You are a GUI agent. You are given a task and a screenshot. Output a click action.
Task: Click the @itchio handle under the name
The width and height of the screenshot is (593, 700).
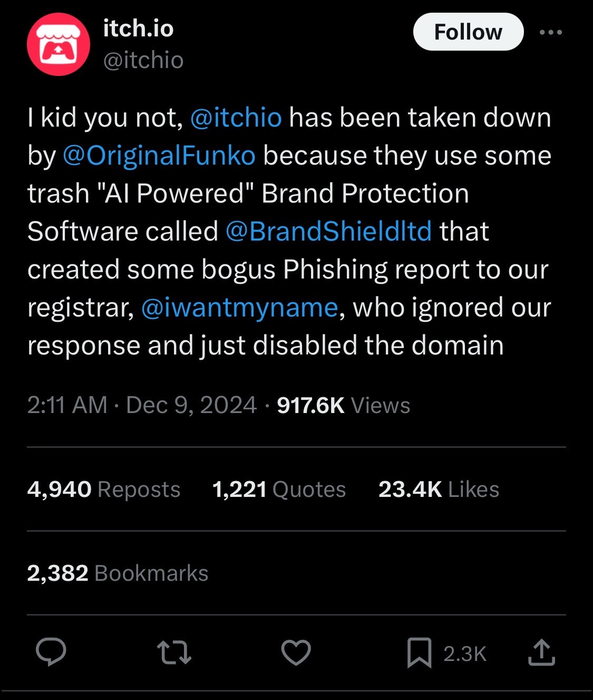point(143,60)
